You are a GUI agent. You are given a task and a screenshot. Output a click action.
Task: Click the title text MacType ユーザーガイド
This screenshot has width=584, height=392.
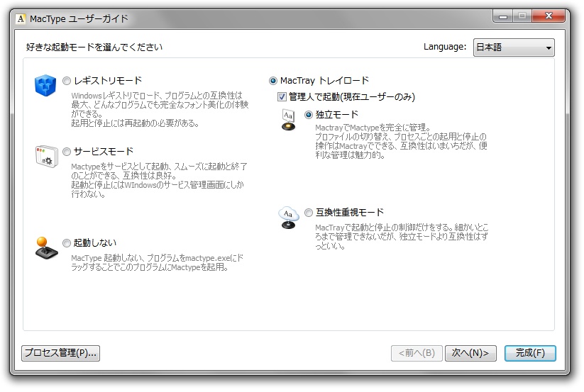(x=79, y=19)
